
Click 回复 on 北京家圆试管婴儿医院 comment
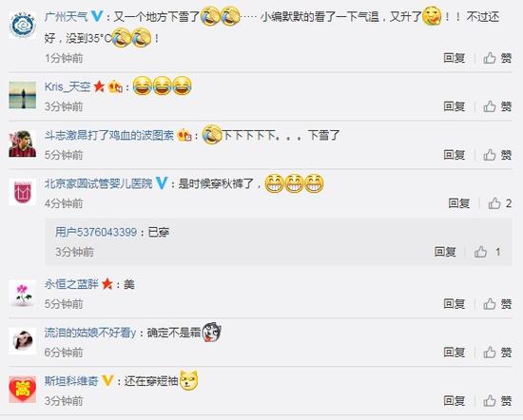[458, 203]
